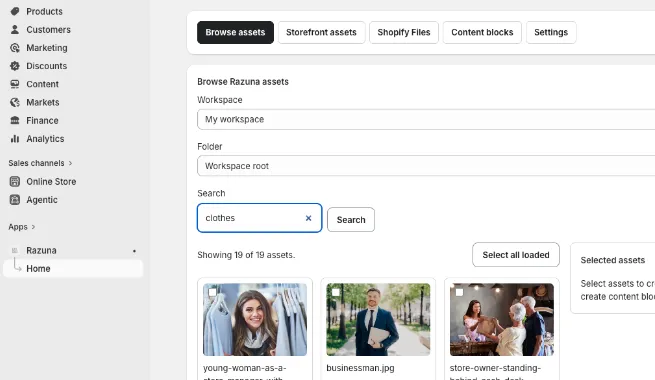Open the businessman.jpg thumbnail

pyautogui.click(x=378, y=320)
